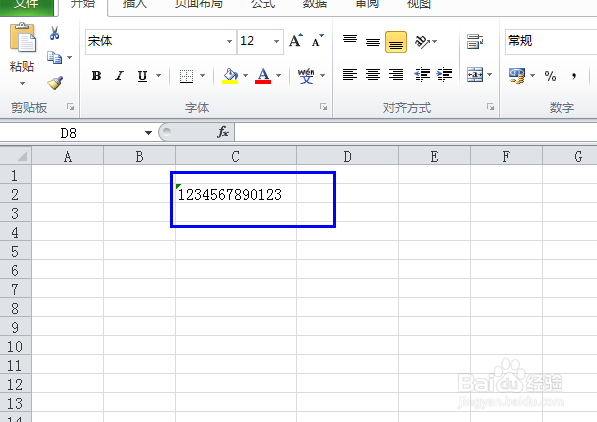Click the number format box 常规
The image size is (597, 422).
click(x=551, y=41)
